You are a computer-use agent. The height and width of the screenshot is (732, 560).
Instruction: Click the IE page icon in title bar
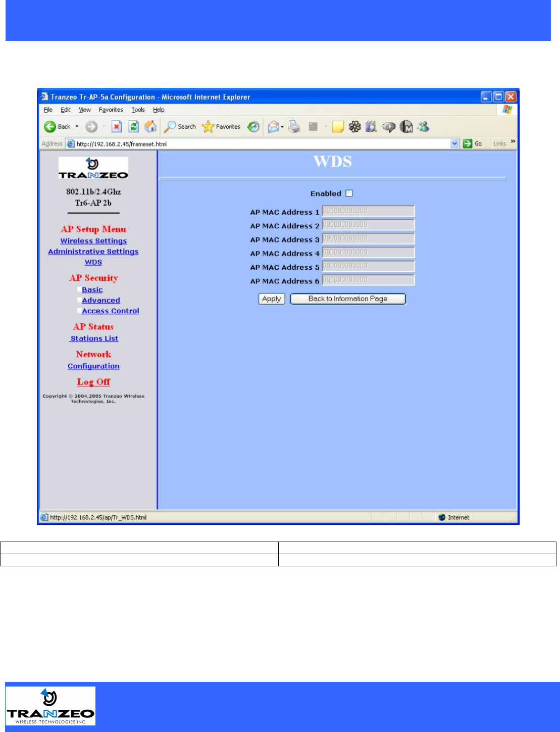pos(44,96)
